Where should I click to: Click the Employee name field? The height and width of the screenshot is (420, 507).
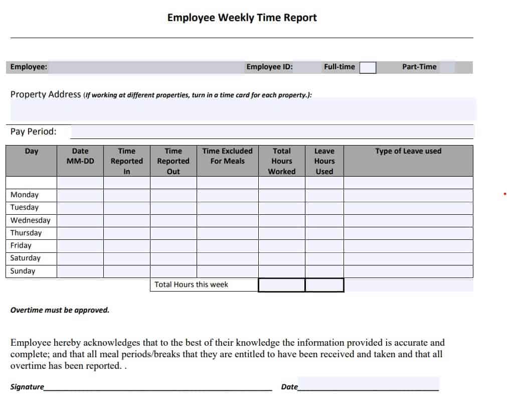(x=146, y=67)
